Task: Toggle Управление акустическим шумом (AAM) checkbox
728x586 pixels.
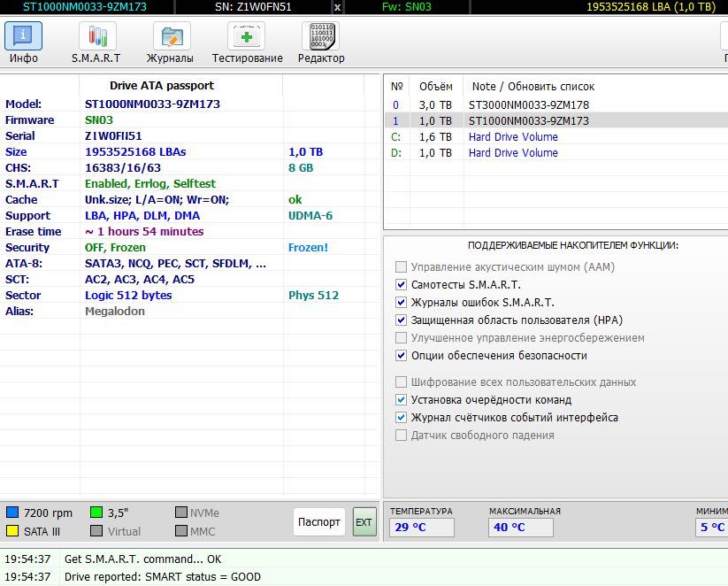Action: coord(401,266)
